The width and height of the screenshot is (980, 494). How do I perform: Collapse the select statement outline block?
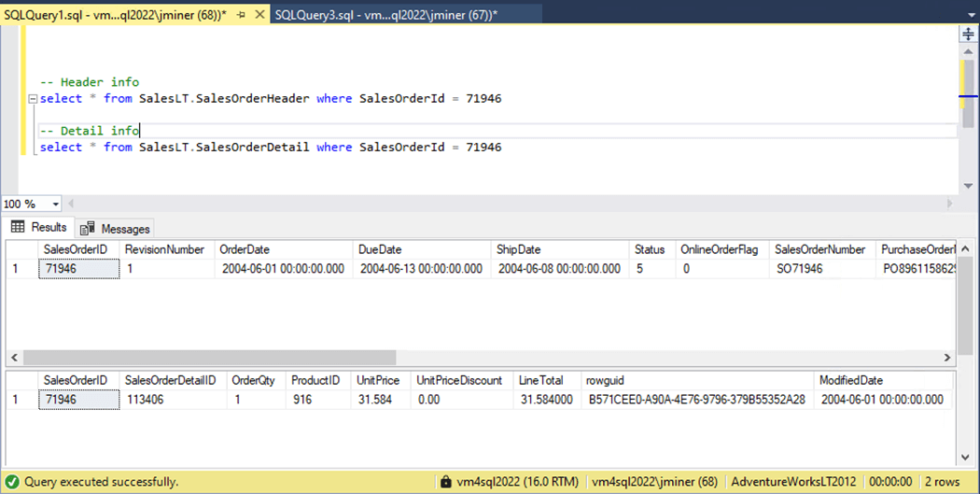click(33, 99)
